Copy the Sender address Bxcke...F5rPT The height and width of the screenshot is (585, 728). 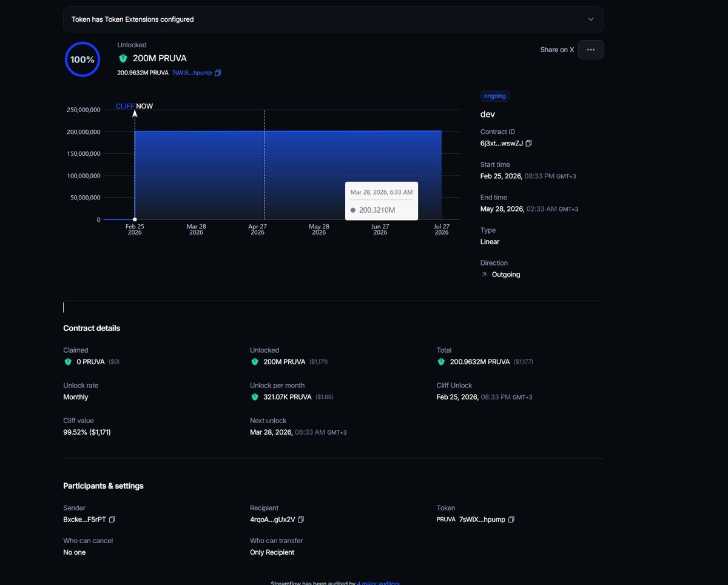point(112,520)
